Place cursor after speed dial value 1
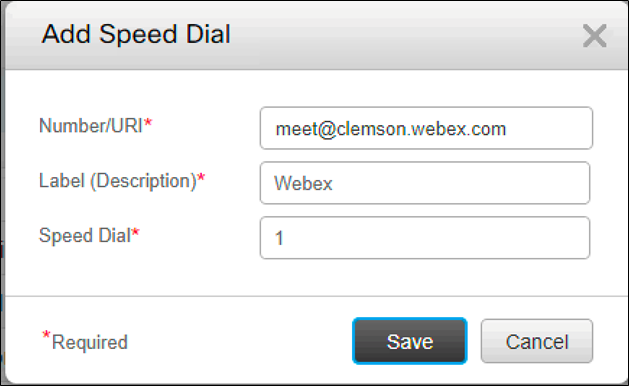Image resolution: width=629 pixels, height=386 pixels. coord(285,238)
